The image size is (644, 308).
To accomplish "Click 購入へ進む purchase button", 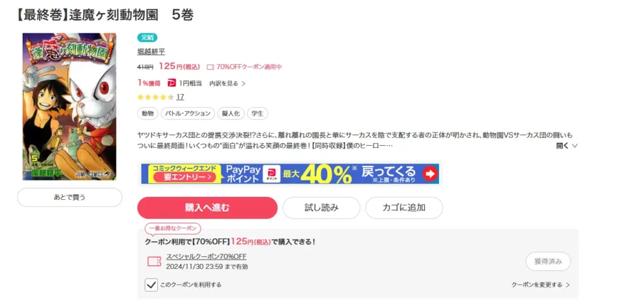I will point(208,208).
